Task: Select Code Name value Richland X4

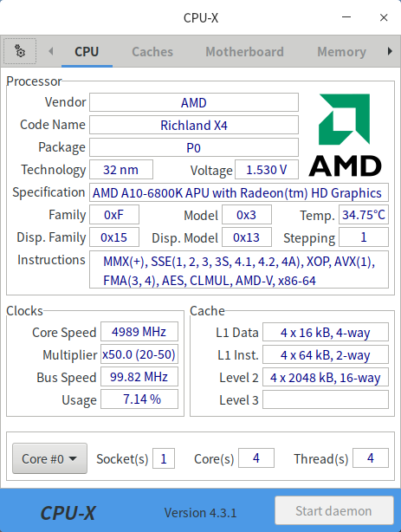Action: coord(194,125)
